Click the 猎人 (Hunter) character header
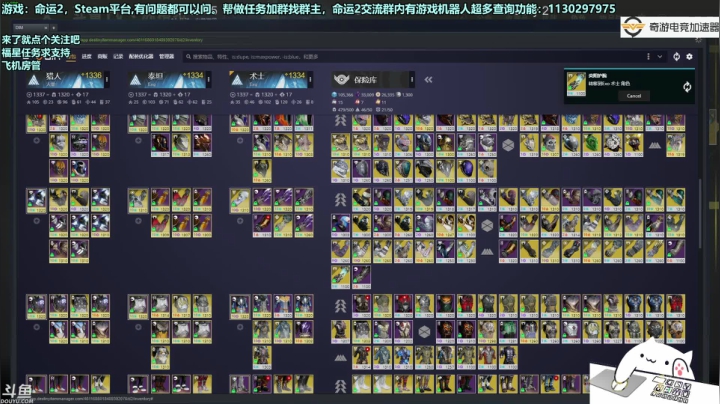Viewport: 720px width, 404px height. (x=66, y=79)
